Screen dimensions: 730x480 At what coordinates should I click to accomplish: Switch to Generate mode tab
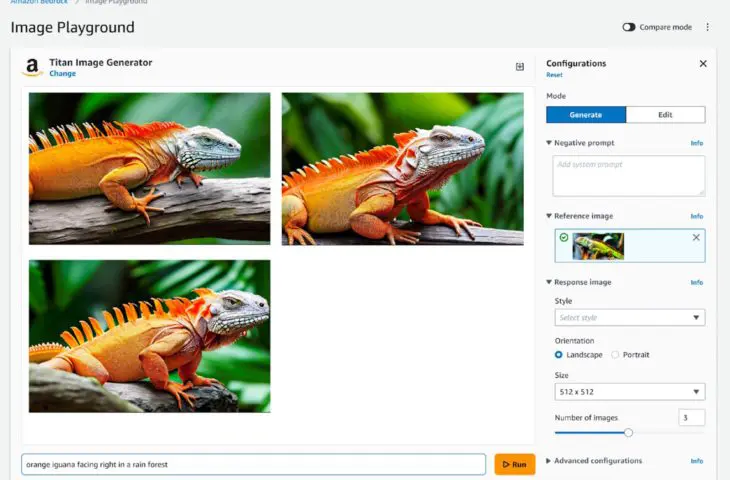(x=586, y=115)
